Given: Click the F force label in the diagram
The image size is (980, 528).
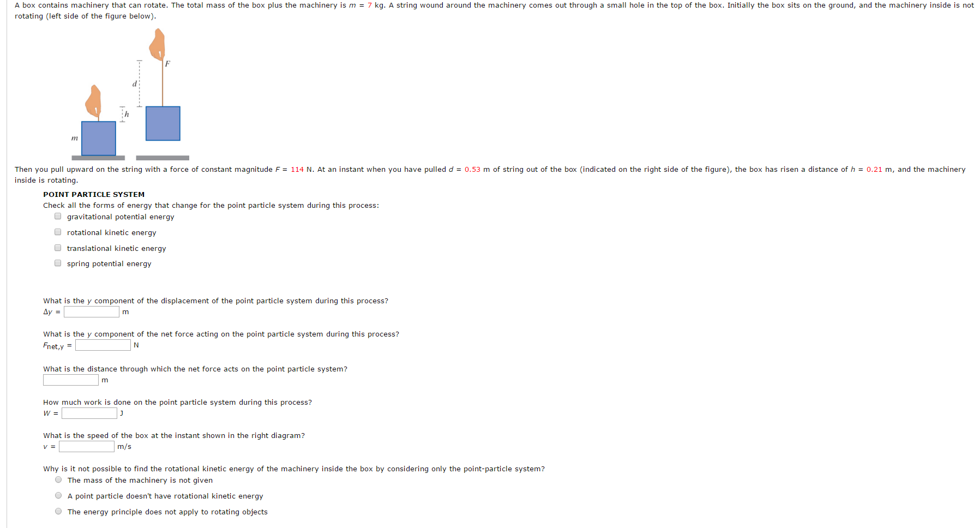Looking at the screenshot, I should (167, 64).
